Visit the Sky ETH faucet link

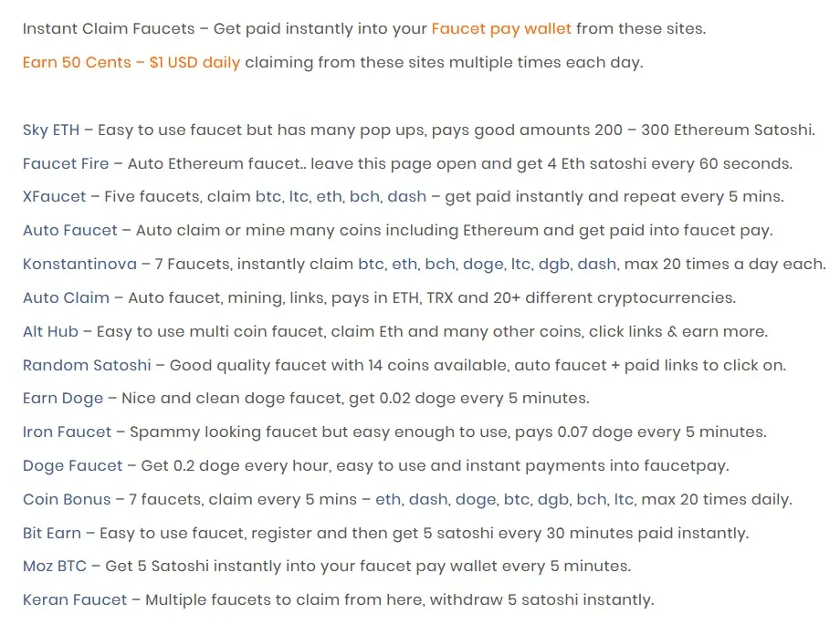click(51, 130)
